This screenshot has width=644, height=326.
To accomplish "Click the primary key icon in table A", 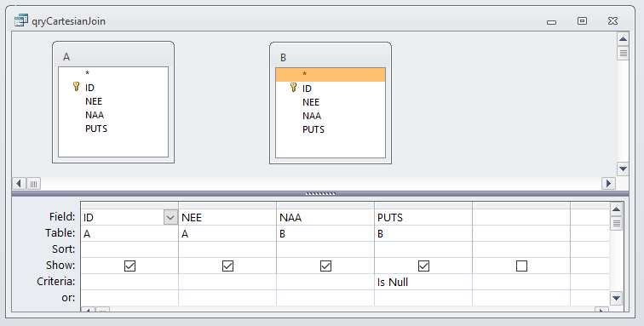I will click(x=76, y=87).
